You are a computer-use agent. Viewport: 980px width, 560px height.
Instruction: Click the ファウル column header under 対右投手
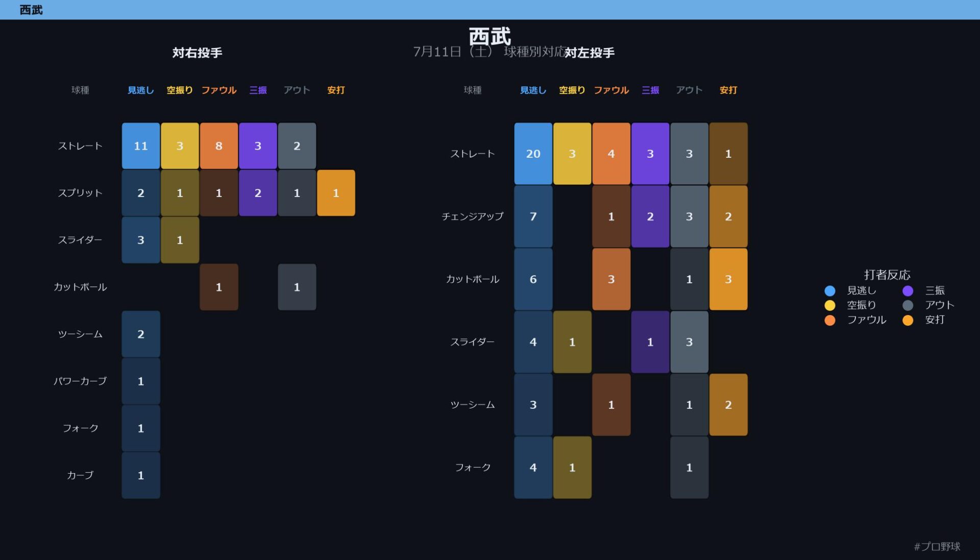(x=219, y=90)
